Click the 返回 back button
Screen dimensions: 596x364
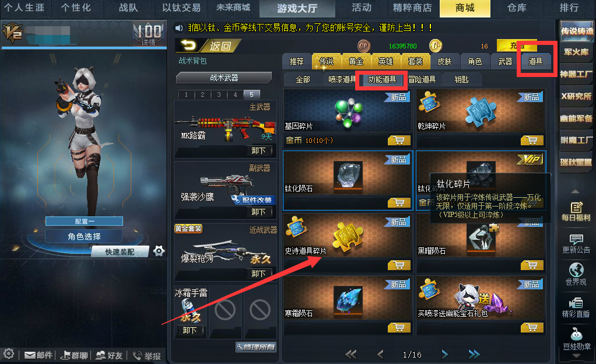click(x=208, y=46)
